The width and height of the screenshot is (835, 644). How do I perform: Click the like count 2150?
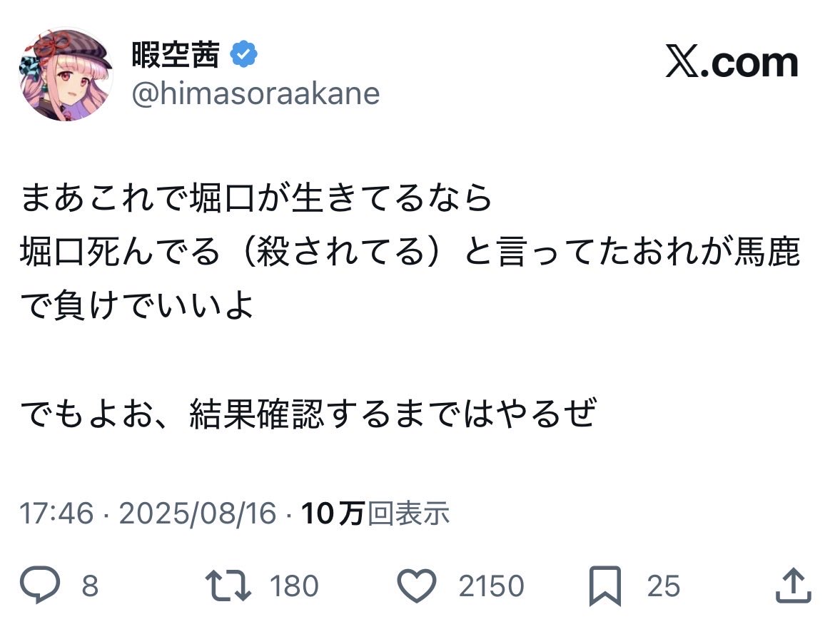[491, 586]
